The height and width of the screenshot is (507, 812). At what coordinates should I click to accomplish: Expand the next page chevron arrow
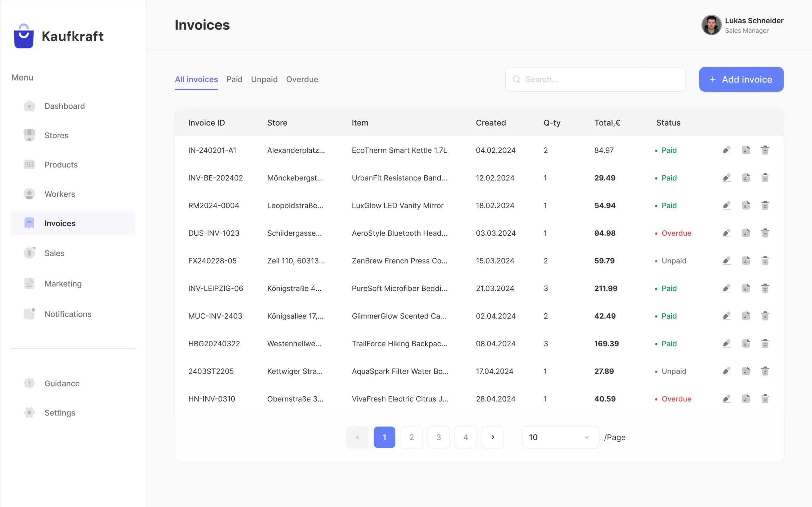point(492,437)
